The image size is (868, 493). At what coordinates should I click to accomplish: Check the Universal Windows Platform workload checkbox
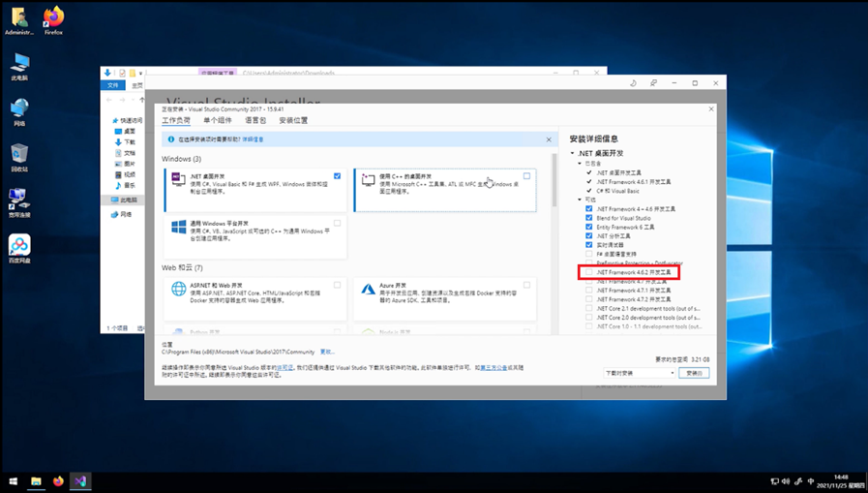pyautogui.click(x=337, y=223)
